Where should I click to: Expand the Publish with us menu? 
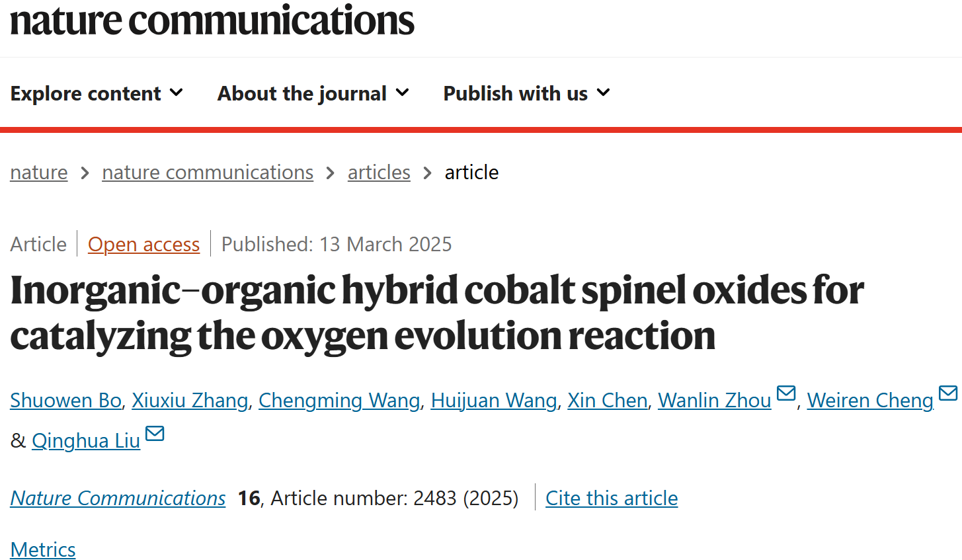pos(526,93)
